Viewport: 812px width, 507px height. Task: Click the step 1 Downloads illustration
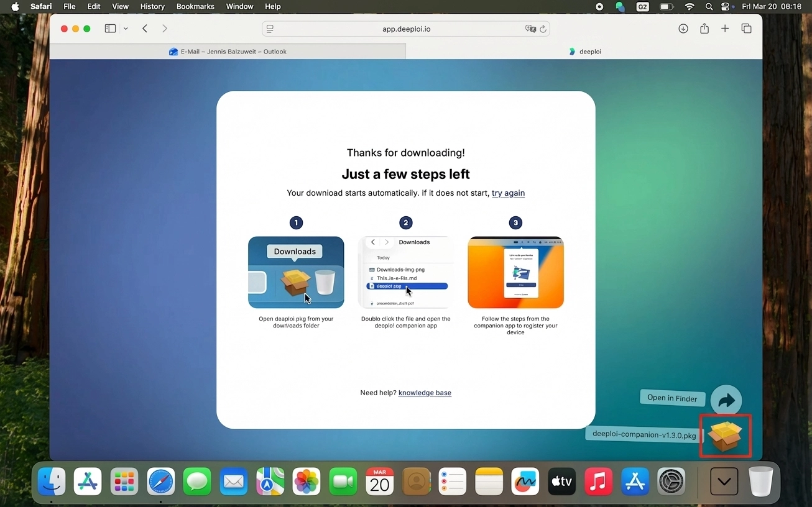pyautogui.click(x=296, y=272)
